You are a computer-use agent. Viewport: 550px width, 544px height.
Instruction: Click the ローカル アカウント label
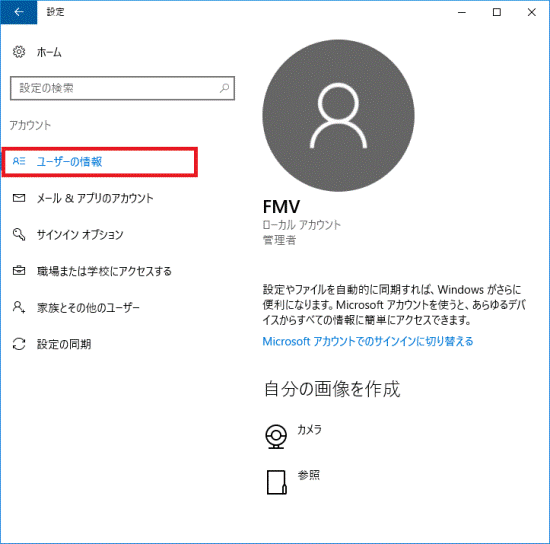pyautogui.click(x=302, y=225)
